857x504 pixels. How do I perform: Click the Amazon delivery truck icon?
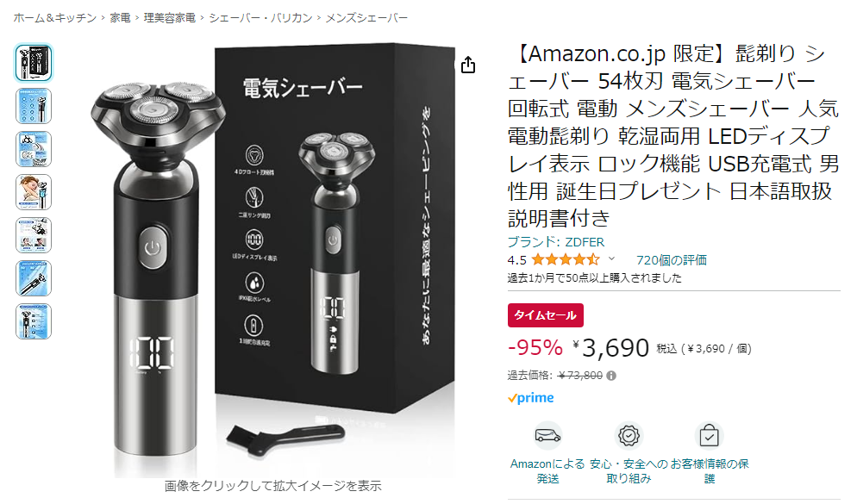(x=547, y=435)
